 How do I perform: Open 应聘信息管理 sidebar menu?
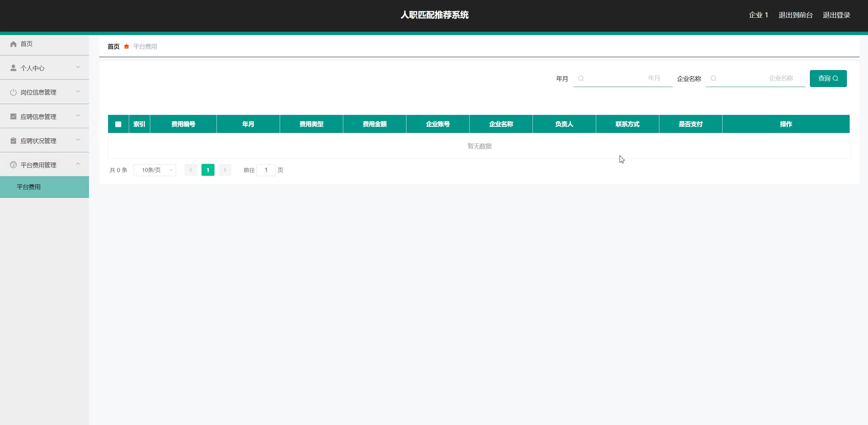(x=45, y=117)
